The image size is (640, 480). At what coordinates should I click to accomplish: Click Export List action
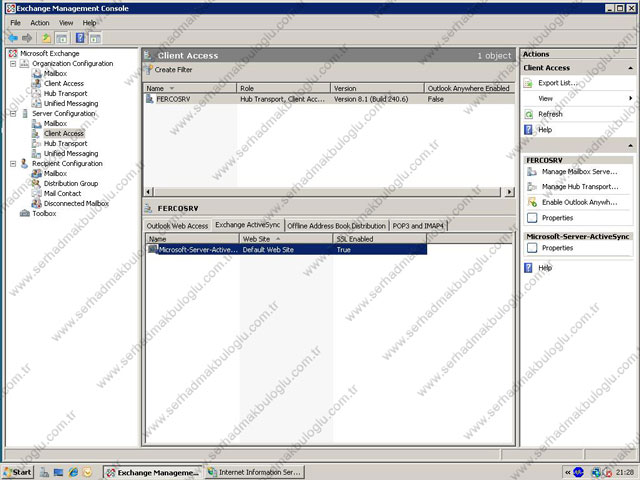[x=558, y=83]
